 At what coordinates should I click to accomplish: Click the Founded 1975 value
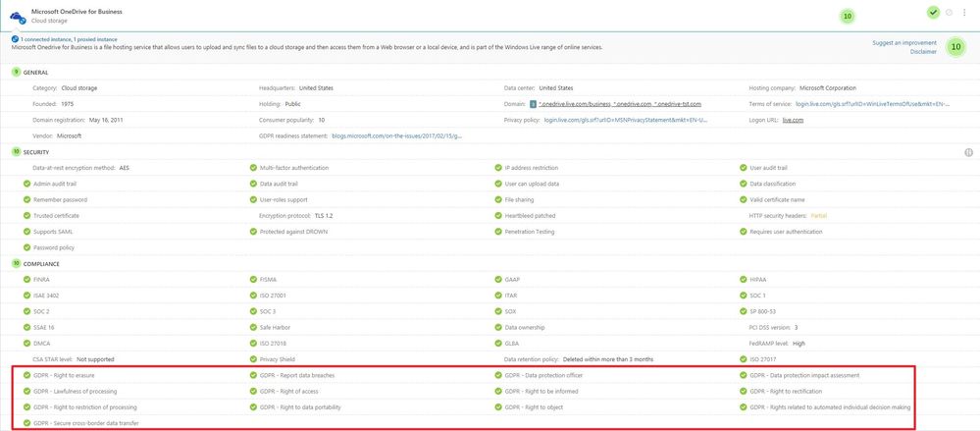68,104
